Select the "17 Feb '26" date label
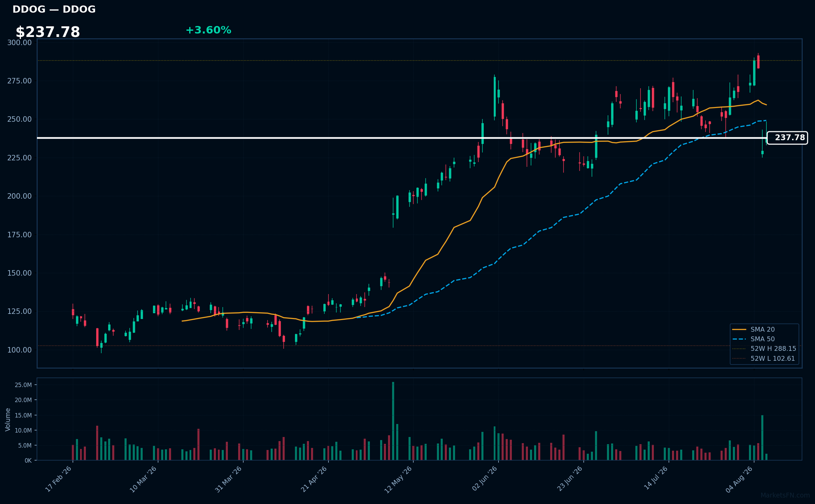The height and width of the screenshot is (504, 815). pyautogui.click(x=59, y=479)
